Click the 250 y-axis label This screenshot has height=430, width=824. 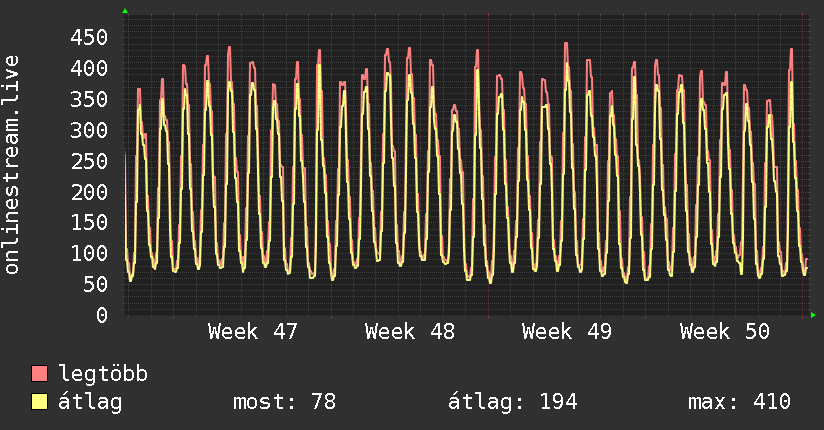click(x=89, y=161)
